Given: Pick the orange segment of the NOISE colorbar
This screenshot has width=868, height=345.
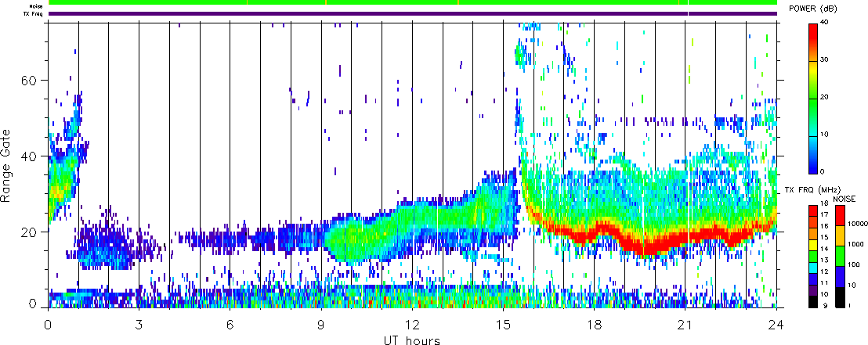Looking at the screenshot, I should 840,235.
